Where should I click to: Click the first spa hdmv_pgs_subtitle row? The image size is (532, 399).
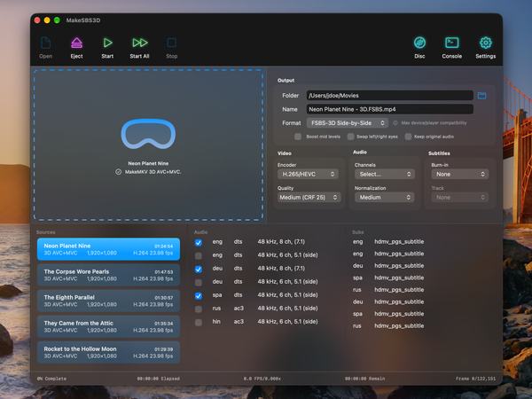coord(388,278)
